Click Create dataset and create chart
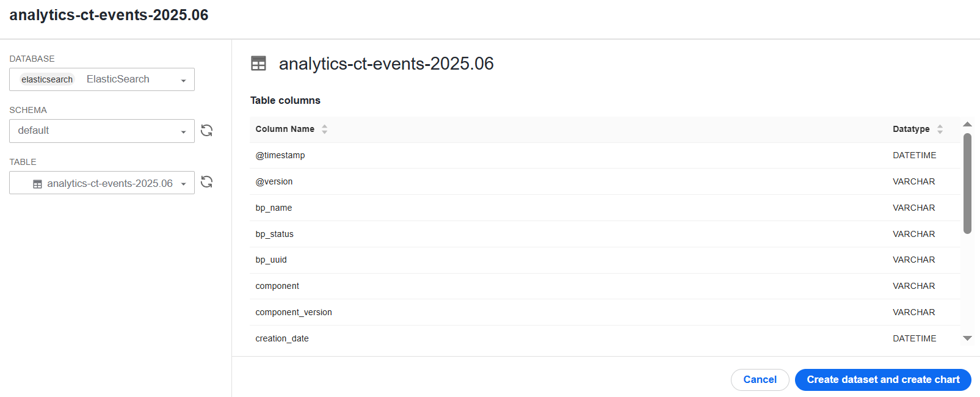This screenshot has width=980, height=397. tap(883, 380)
